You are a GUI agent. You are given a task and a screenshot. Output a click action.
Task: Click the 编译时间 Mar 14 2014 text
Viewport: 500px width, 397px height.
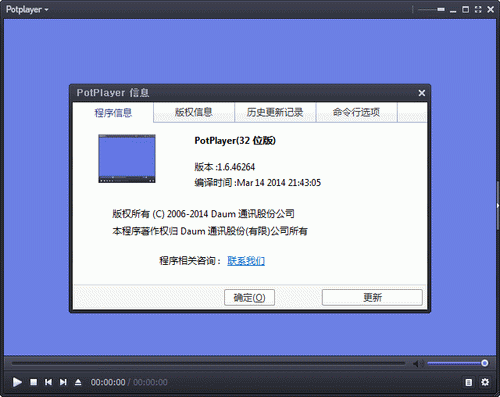[258, 183]
